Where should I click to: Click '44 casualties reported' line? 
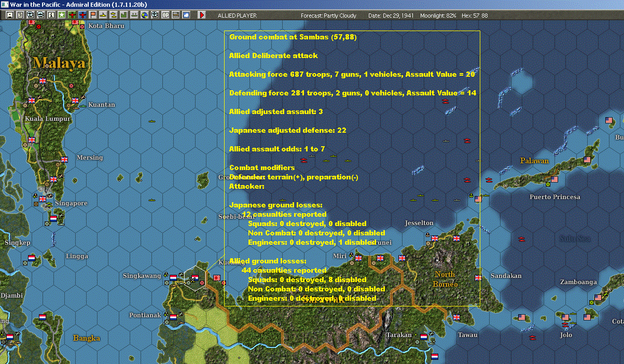click(284, 270)
